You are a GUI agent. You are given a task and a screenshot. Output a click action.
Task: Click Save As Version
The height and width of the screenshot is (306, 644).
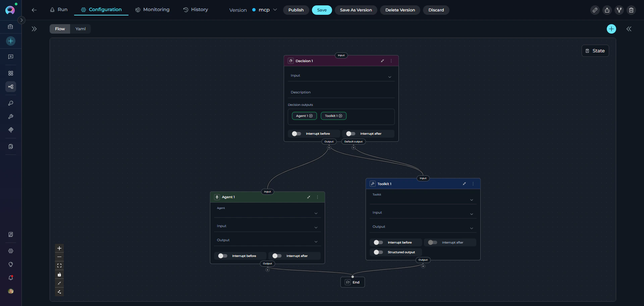click(356, 10)
